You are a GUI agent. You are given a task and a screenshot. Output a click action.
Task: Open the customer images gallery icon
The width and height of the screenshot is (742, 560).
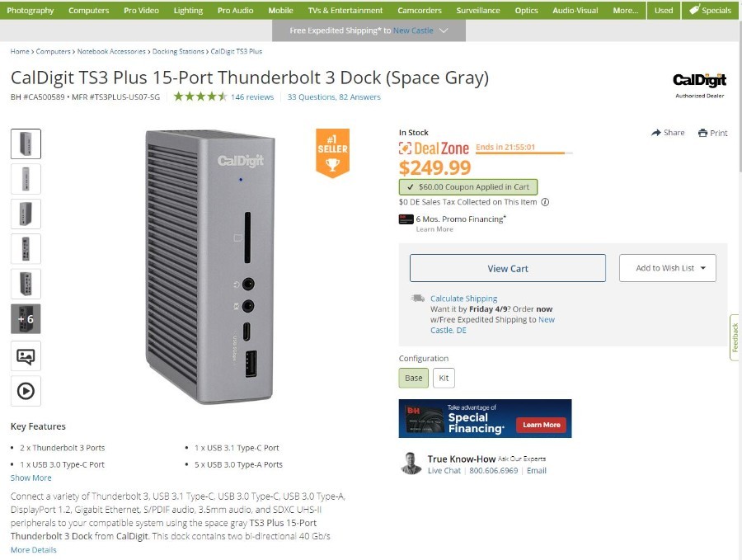coord(26,356)
